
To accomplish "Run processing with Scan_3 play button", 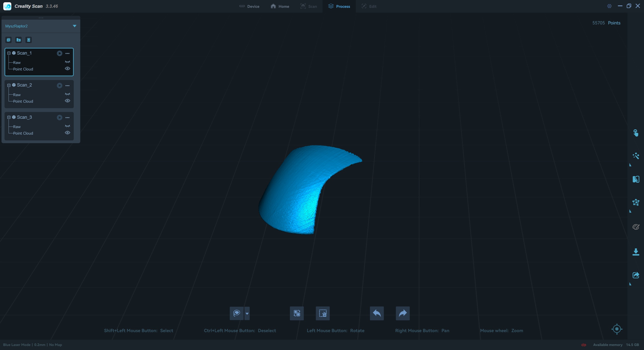I will (x=59, y=118).
